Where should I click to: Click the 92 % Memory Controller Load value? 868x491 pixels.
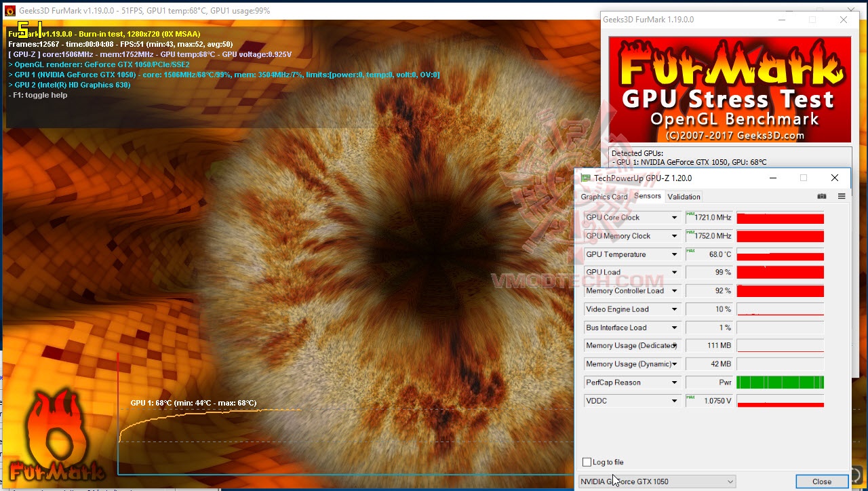[x=709, y=291]
